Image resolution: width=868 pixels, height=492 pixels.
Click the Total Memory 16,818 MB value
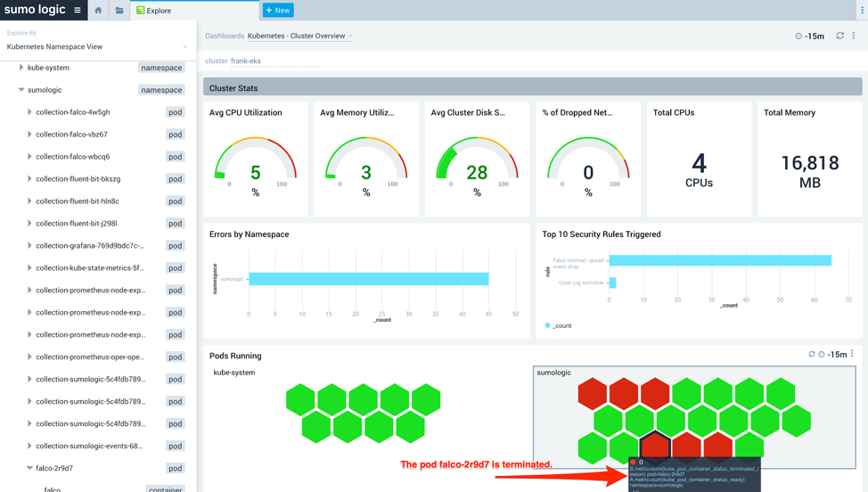tap(810, 171)
